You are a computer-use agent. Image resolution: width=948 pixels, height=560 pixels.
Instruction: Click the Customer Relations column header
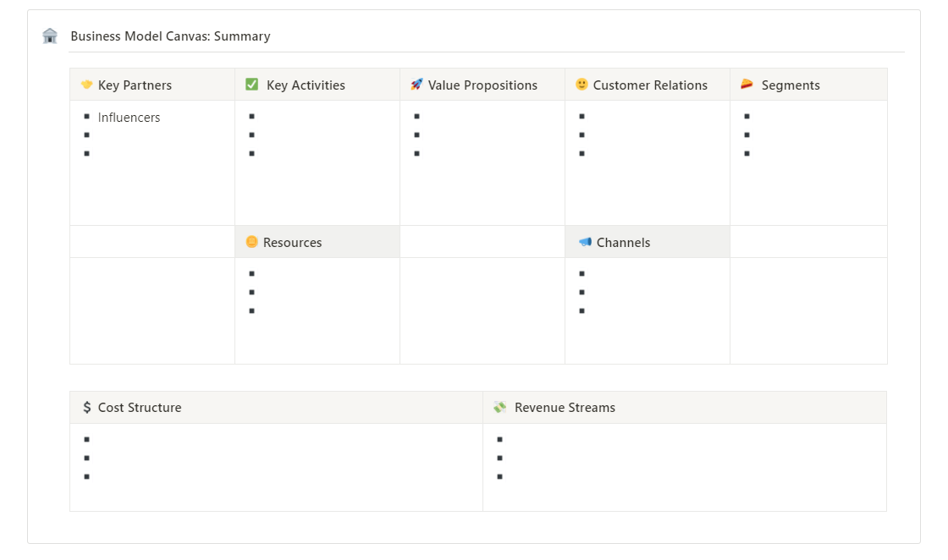[648, 85]
